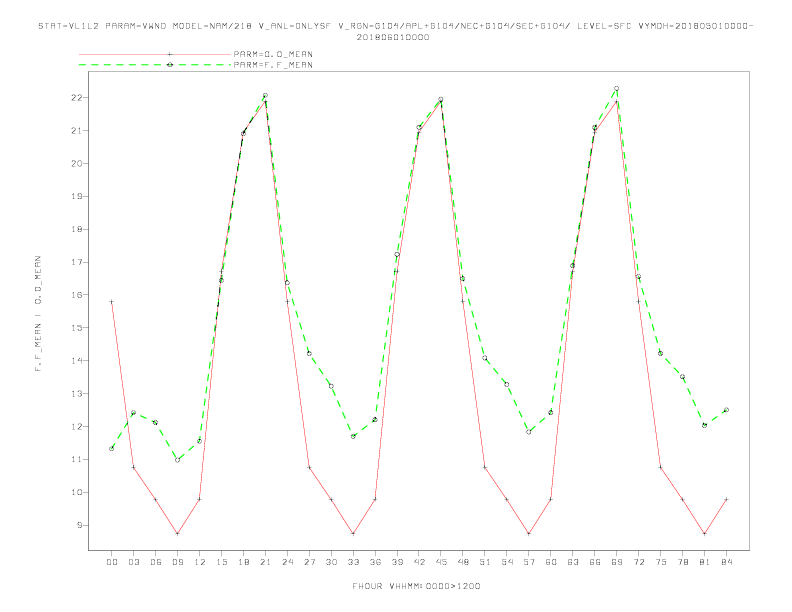The image size is (792, 612).
Task: Click the green circle data point at hour 84
Action: [x=726, y=410]
